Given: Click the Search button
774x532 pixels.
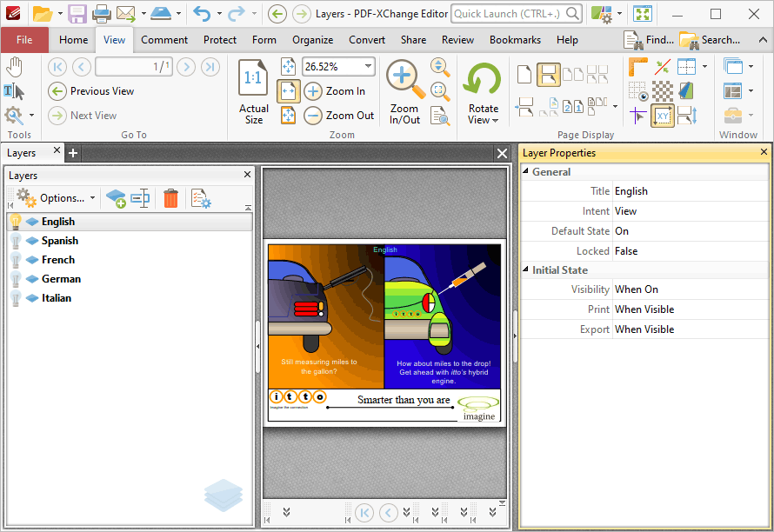Looking at the screenshot, I should pos(710,40).
